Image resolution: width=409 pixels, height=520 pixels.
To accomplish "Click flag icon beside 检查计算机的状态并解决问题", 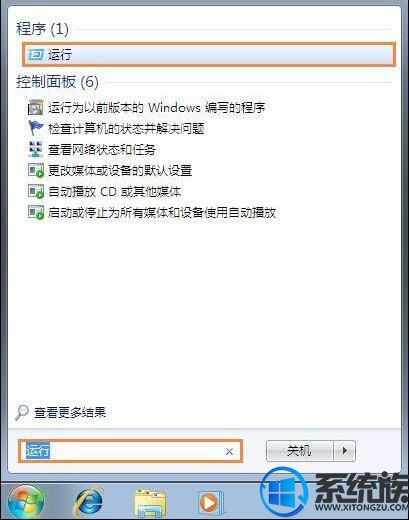I will [x=35, y=128].
